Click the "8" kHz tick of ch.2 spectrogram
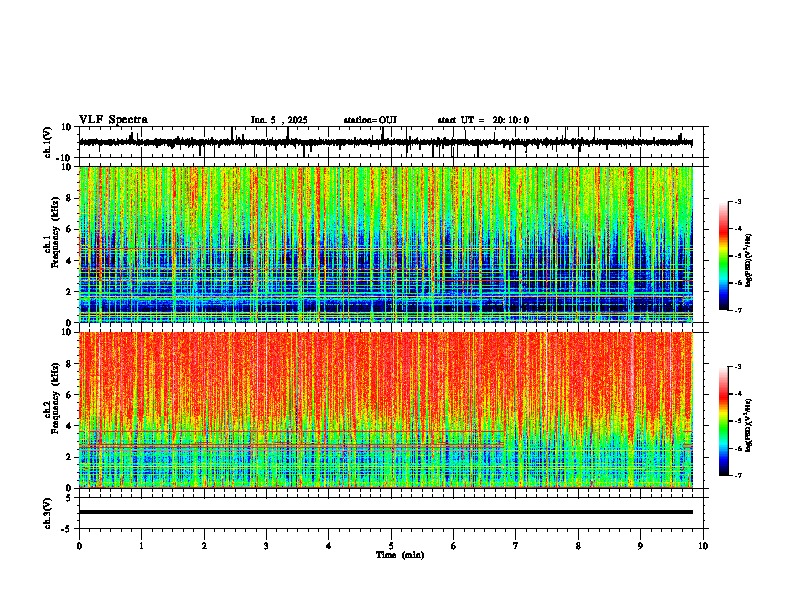This screenshot has height=612, width=792. (x=69, y=364)
